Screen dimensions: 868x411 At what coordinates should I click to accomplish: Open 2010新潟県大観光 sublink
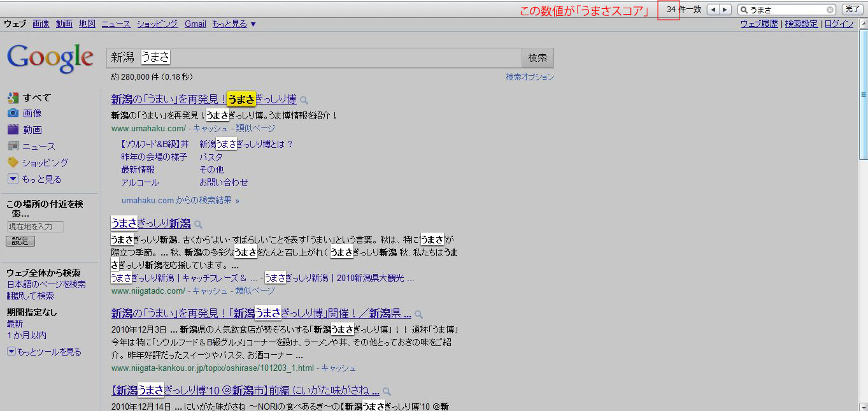point(339,278)
